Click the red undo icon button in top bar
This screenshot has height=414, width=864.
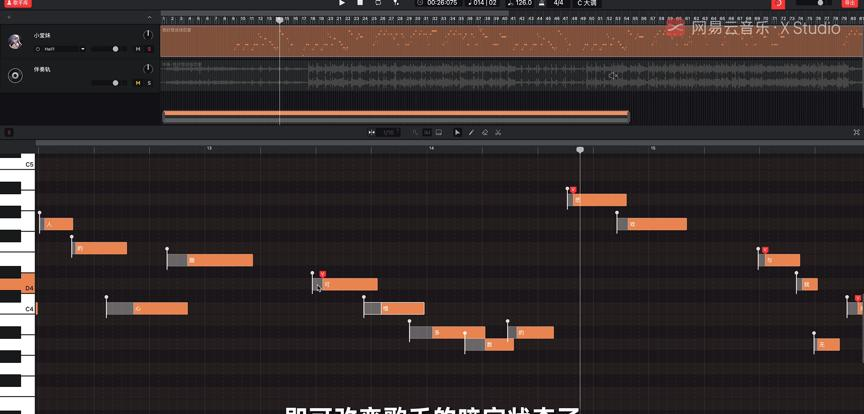click(x=778, y=3)
